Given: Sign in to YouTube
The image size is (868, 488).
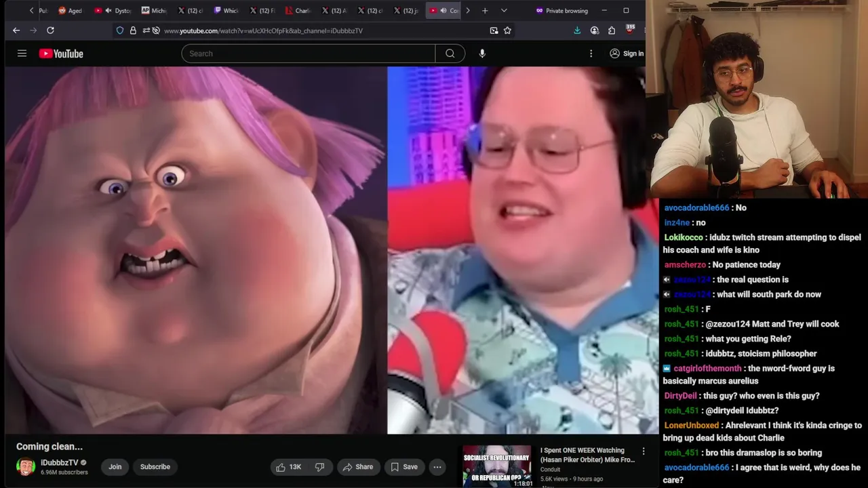Looking at the screenshot, I should click(627, 54).
